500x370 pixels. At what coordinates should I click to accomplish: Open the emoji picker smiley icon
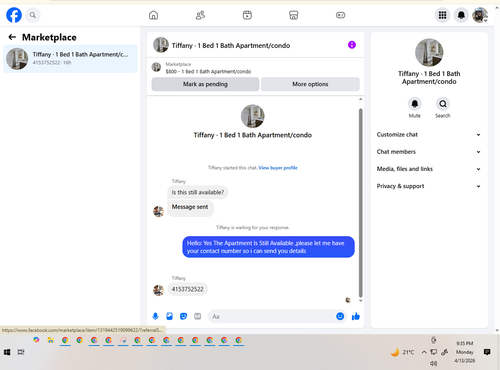(x=340, y=316)
